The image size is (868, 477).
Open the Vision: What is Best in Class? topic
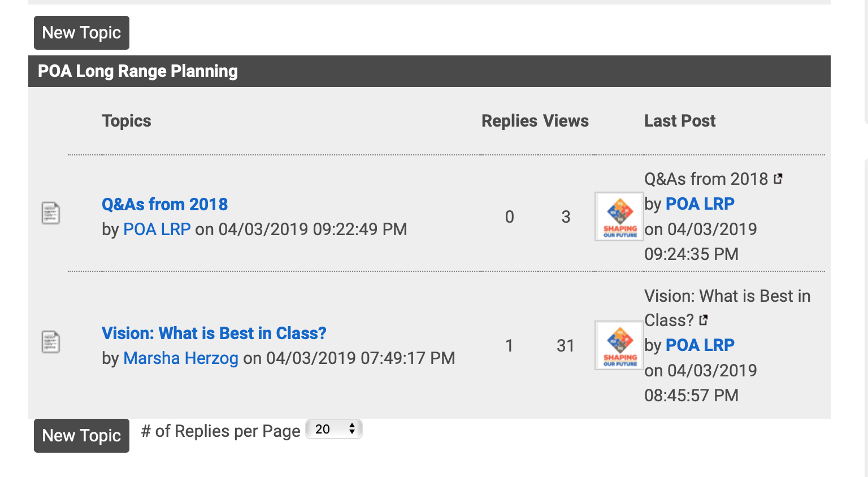(214, 333)
